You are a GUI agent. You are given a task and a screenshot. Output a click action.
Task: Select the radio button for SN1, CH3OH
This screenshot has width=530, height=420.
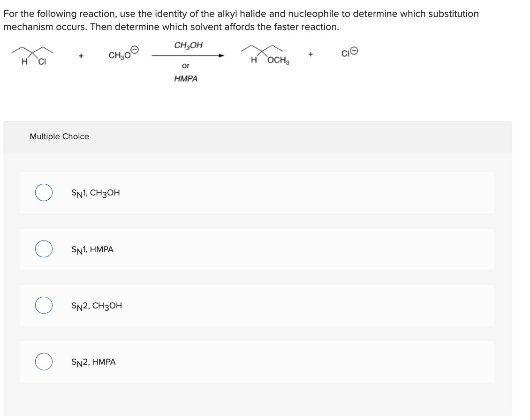(x=44, y=193)
